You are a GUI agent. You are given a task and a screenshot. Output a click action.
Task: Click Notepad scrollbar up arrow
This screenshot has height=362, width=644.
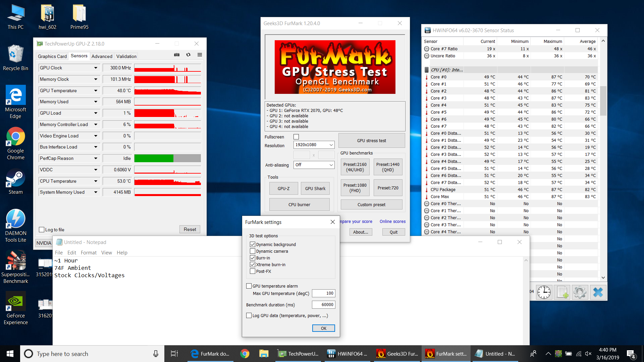(526, 260)
